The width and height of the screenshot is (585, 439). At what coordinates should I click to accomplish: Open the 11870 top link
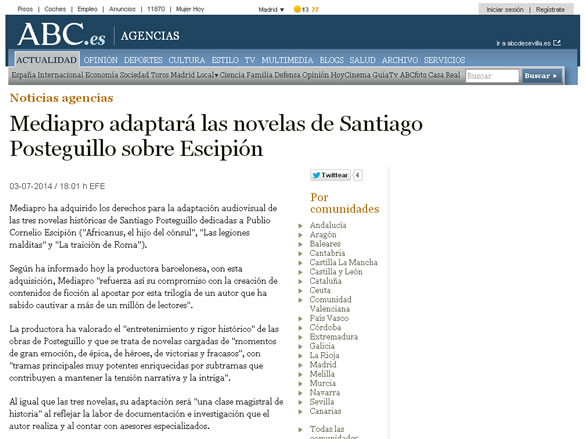tap(156, 9)
